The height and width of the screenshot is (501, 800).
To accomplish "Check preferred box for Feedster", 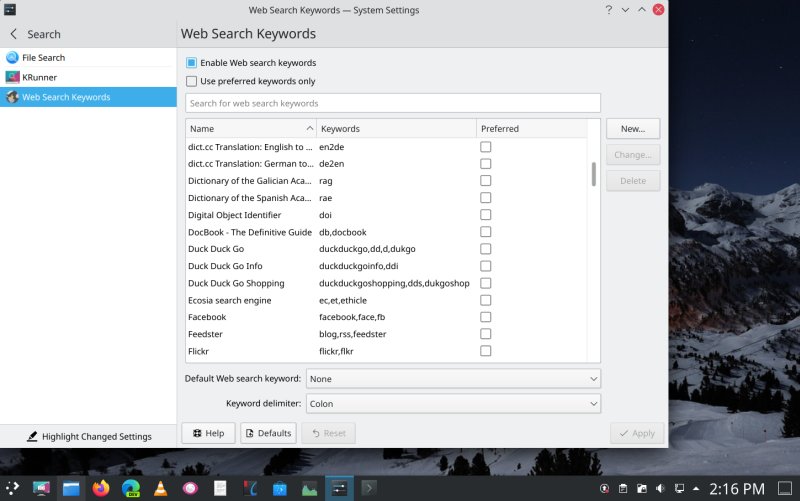I will click(486, 334).
